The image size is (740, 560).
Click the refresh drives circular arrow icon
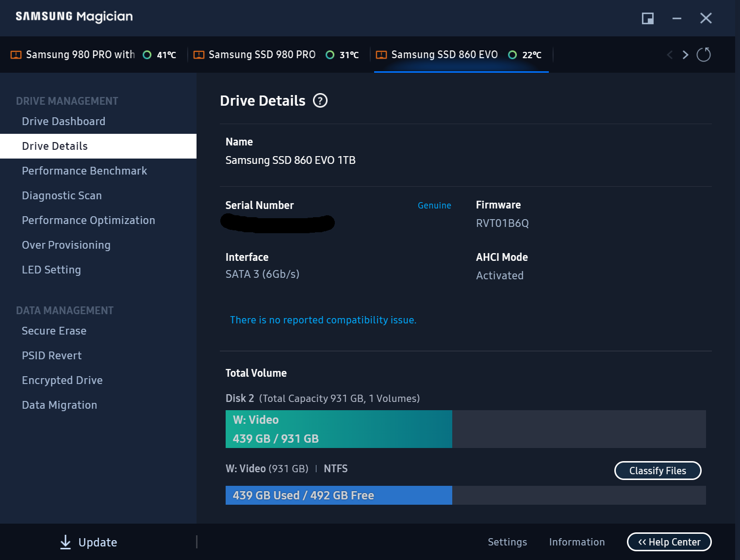click(x=704, y=54)
